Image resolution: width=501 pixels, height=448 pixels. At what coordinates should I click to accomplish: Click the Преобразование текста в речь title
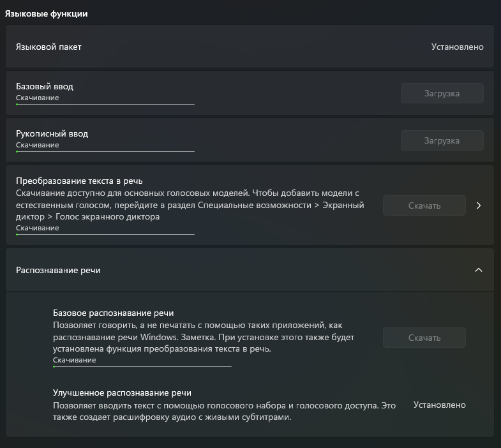pos(79,181)
